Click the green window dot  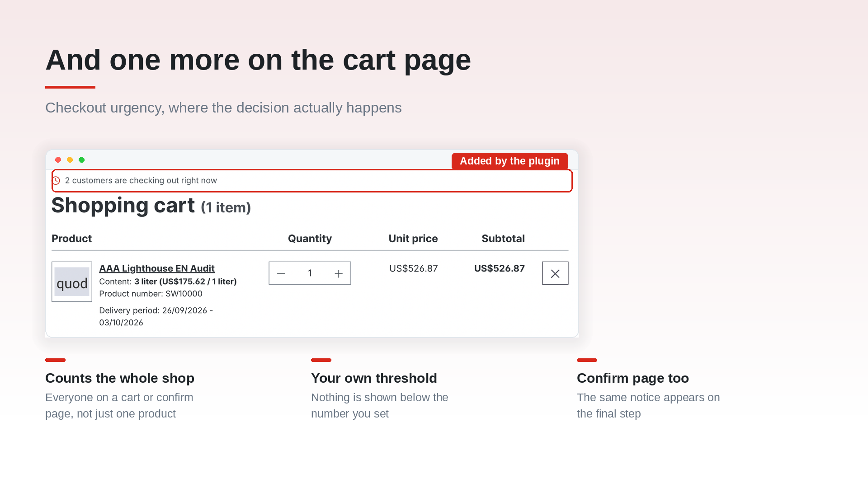(x=81, y=160)
